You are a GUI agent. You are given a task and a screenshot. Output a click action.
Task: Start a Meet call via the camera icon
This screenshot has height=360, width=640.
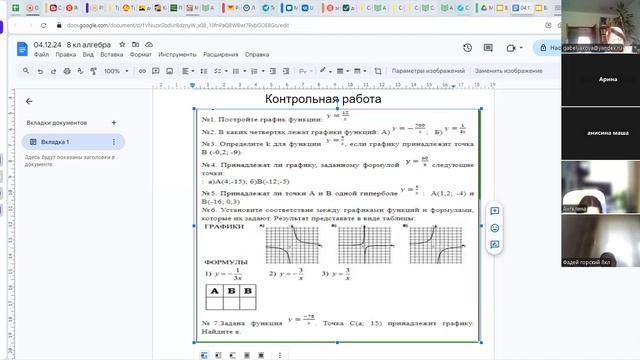point(511,48)
